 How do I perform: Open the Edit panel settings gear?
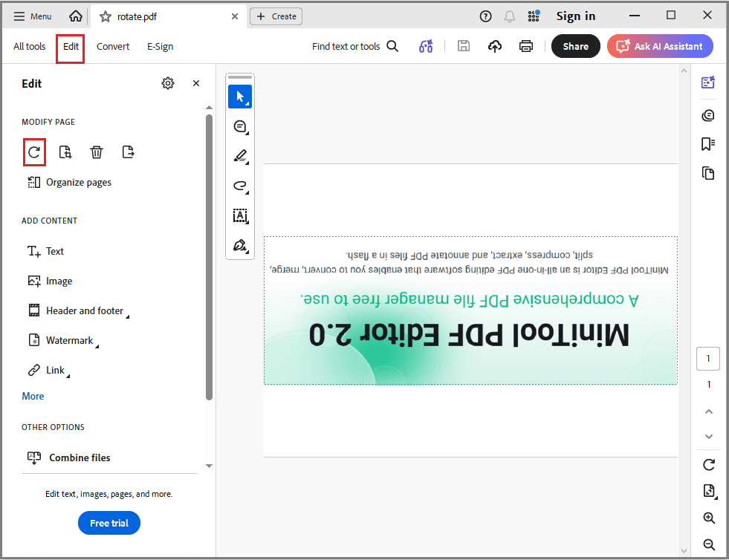point(168,83)
